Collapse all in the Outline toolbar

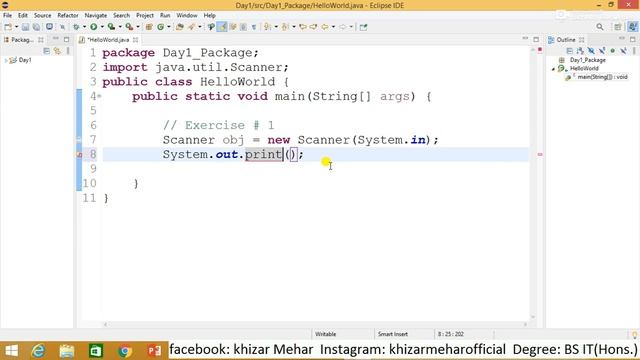click(569, 51)
